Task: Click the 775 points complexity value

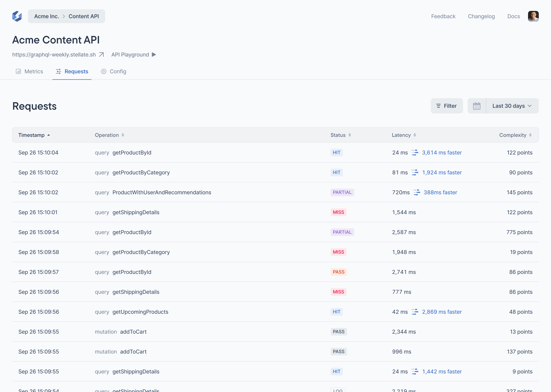Action: coord(519,232)
